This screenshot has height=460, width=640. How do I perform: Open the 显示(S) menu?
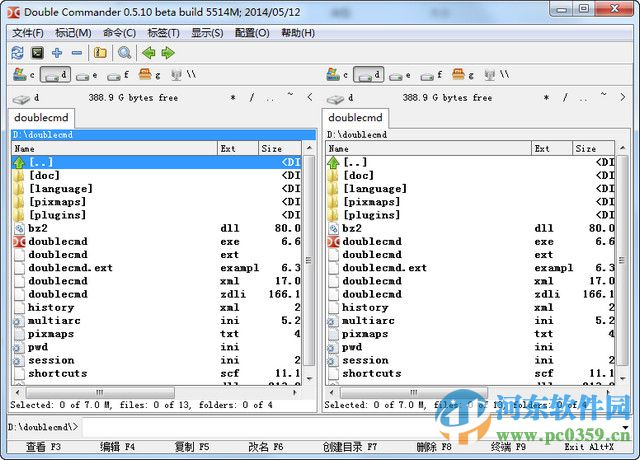[207, 33]
